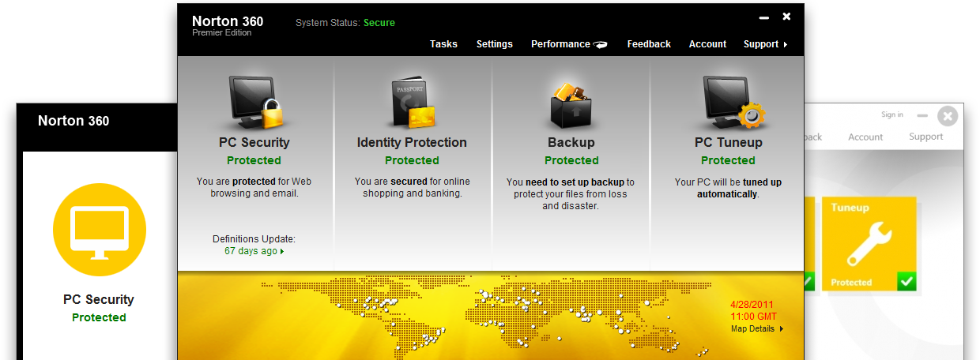This screenshot has height=360, width=980.
Task: Click the Performance gauge icon in the menu
Action: (x=601, y=45)
